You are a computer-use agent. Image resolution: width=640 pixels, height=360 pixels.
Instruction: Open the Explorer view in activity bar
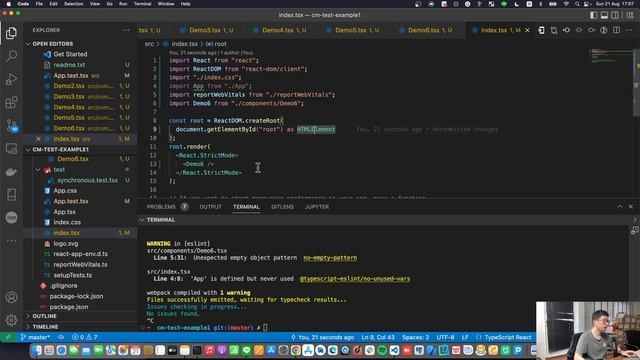pyautogui.click(x=11, y=33)
